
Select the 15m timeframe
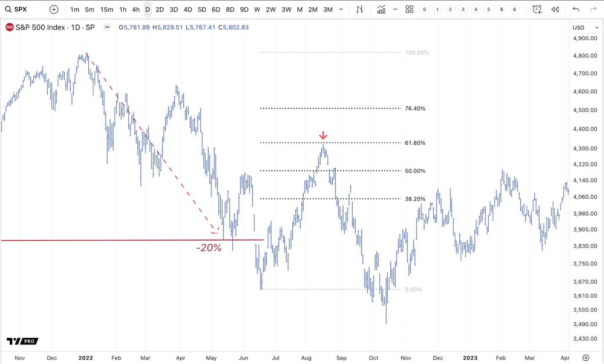[x=107, y=9]
